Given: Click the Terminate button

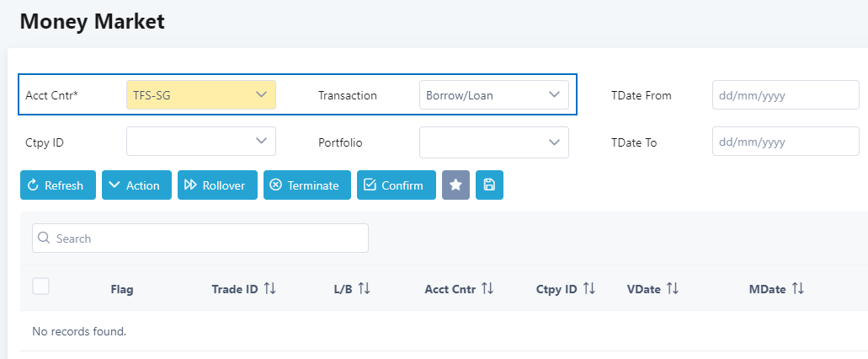Looking at the screenshot, I should tap(306, 185).
